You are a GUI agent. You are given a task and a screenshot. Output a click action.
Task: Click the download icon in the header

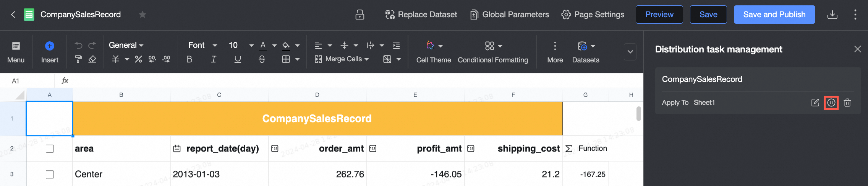pos(832,15)
